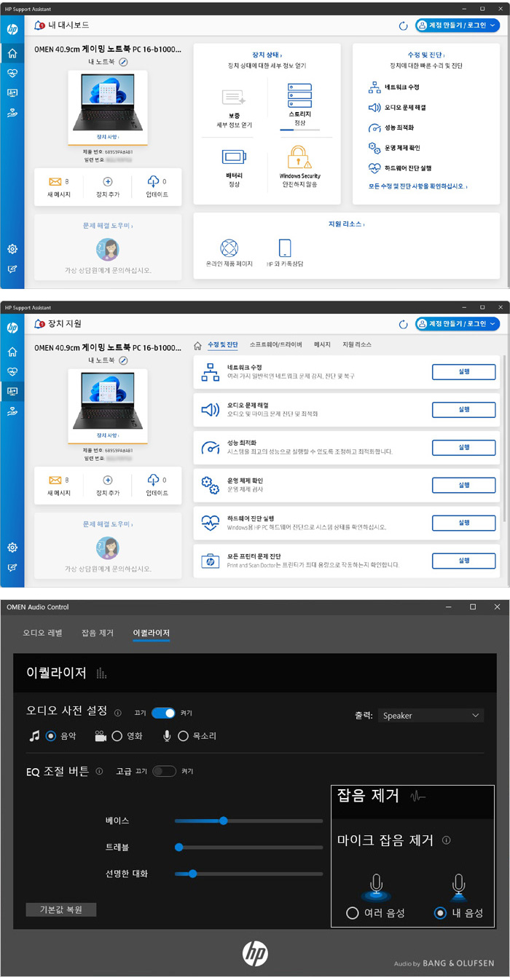Adjust 트레블 slider
Viewport: 510px width, 980px height.
(x=248, y=847)
